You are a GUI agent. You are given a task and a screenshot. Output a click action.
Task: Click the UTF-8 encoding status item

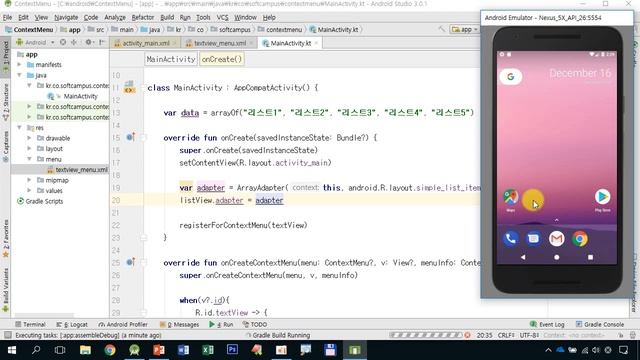point(529,335)
